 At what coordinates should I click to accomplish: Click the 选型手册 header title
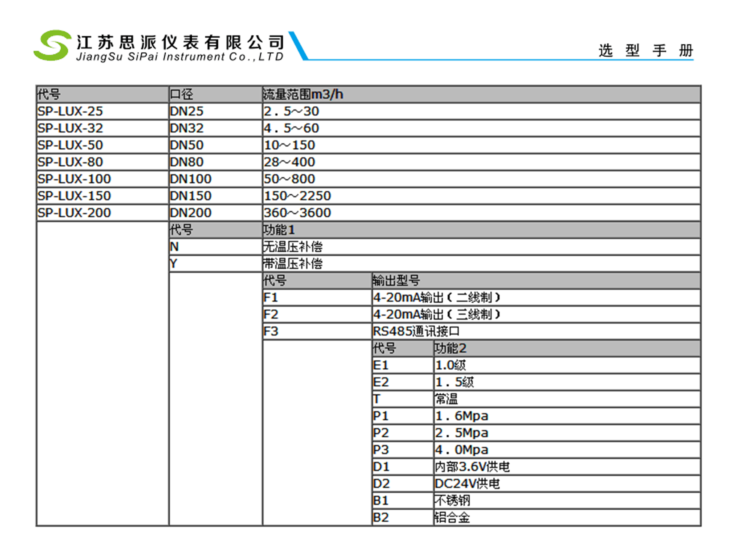(x=646, y=51)
